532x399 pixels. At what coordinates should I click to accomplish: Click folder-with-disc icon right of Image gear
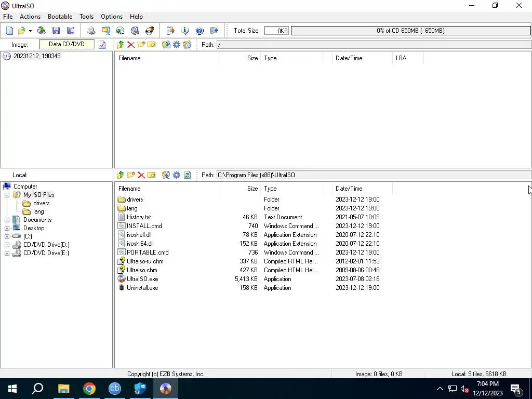(x=187, y=45)
